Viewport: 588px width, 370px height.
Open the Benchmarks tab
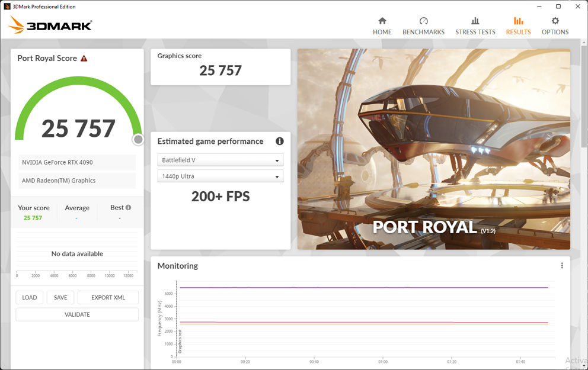click(423, 26)
